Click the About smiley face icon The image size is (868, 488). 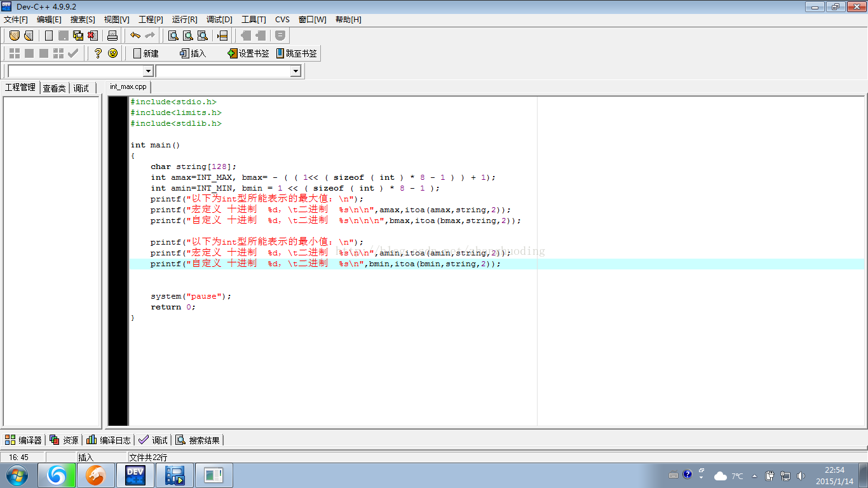pos(112,53)
